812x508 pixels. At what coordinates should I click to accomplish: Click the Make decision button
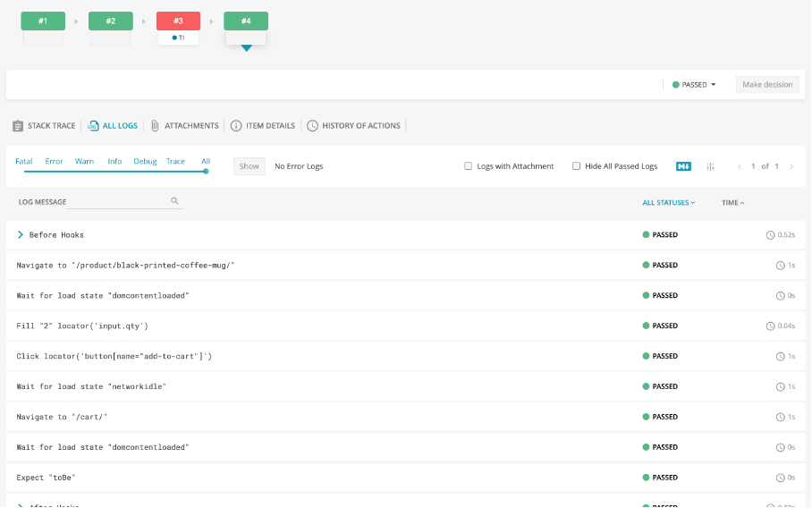pyautogui.click(x=767, y=84)
